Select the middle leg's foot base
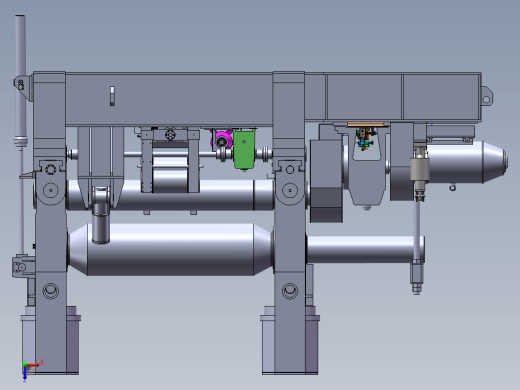This screenshot has height=390, width=520. 289,340
